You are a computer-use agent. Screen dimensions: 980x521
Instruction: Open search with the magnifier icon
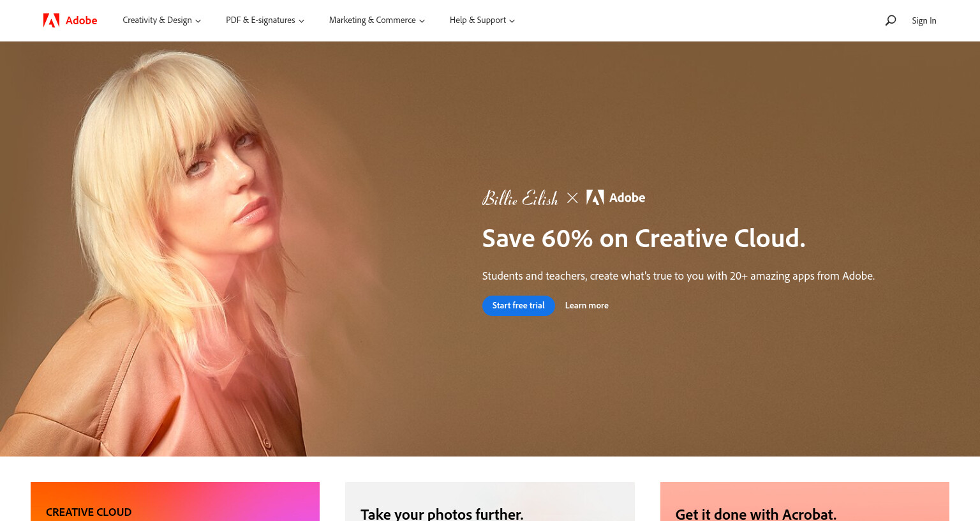pos(891,20)
